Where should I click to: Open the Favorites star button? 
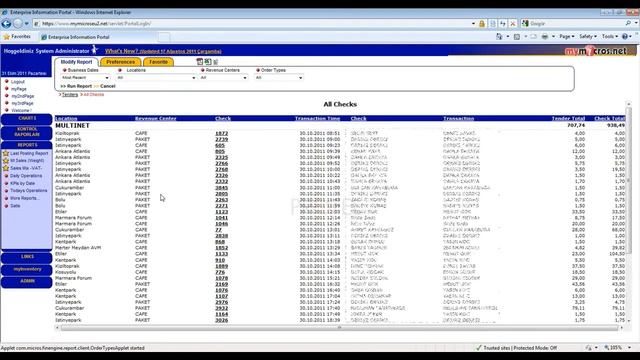pos(17,37)
